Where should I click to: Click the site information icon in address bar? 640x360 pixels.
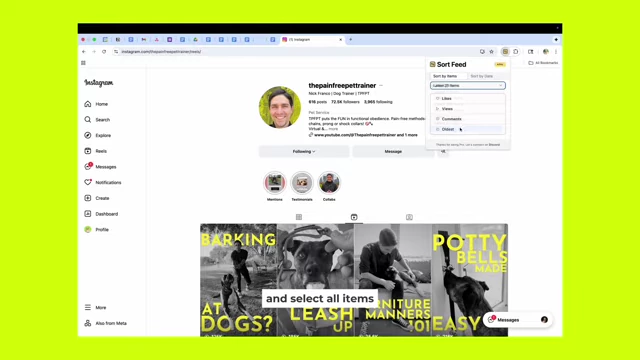[x=116, y=52]
